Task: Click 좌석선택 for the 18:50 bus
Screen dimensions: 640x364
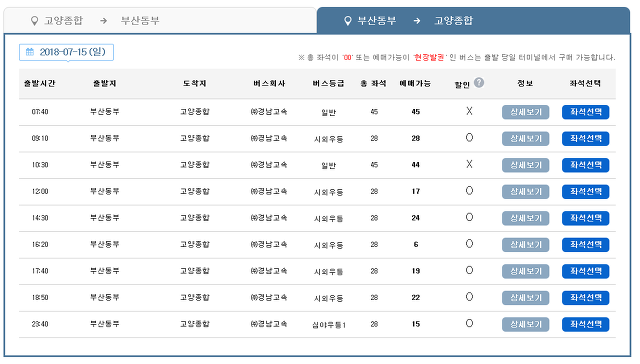Action: pos(586,297)
